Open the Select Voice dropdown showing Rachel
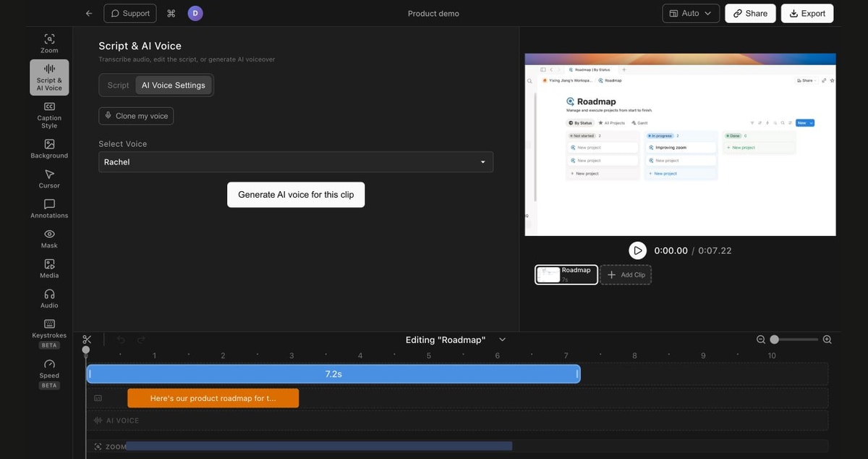The width and height of the screenshot is (868, 459). tap(296, 162)
